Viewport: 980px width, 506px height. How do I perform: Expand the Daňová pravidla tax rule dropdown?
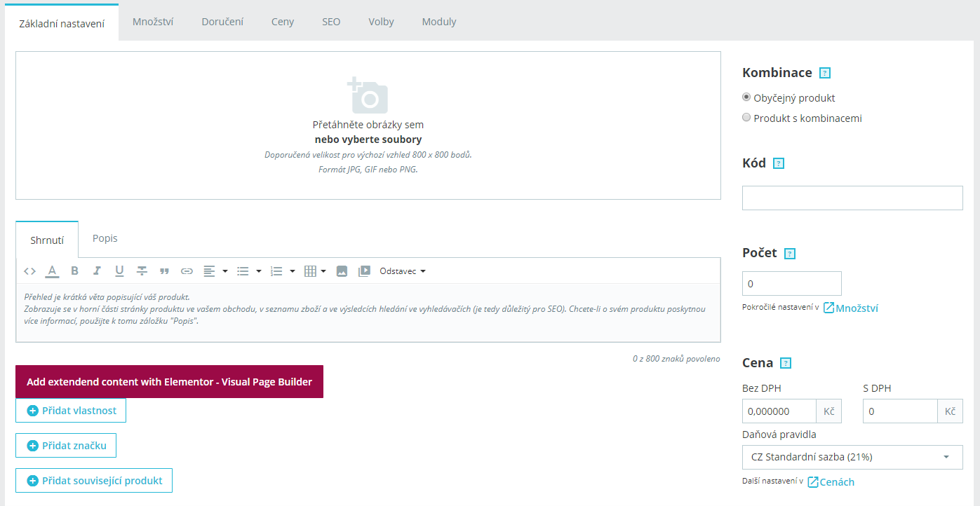pyautogui.click(x=852, y=457)
